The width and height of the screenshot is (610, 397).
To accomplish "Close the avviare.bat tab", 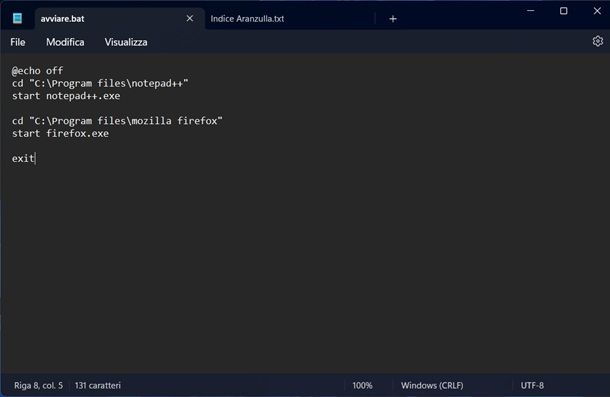I will (190, 18).
